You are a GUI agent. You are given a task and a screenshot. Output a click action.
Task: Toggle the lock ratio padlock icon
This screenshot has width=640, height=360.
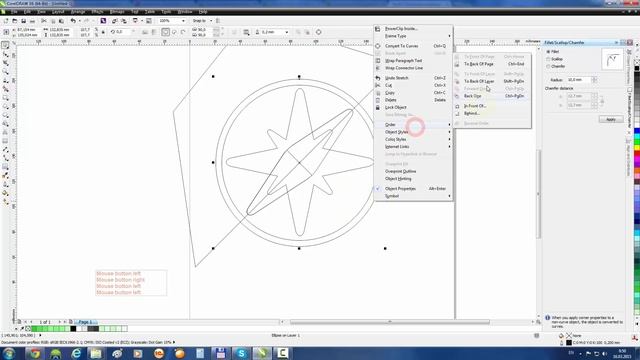point(103,32)
